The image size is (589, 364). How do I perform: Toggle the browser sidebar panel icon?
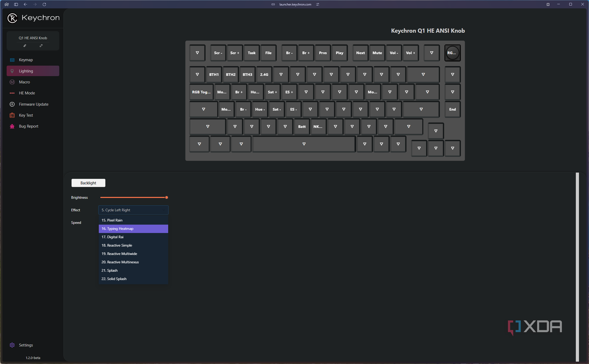[16, 4]
